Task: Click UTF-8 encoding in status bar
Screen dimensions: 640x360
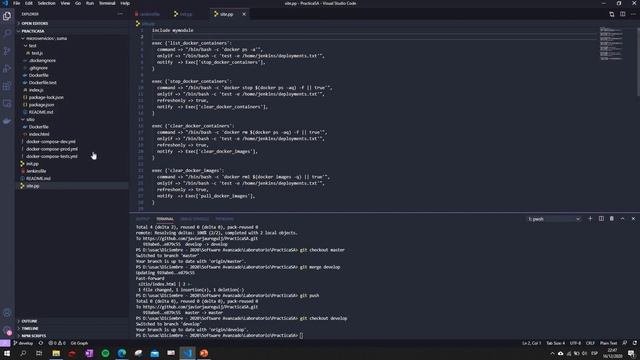Action: (x=576, y=343)
